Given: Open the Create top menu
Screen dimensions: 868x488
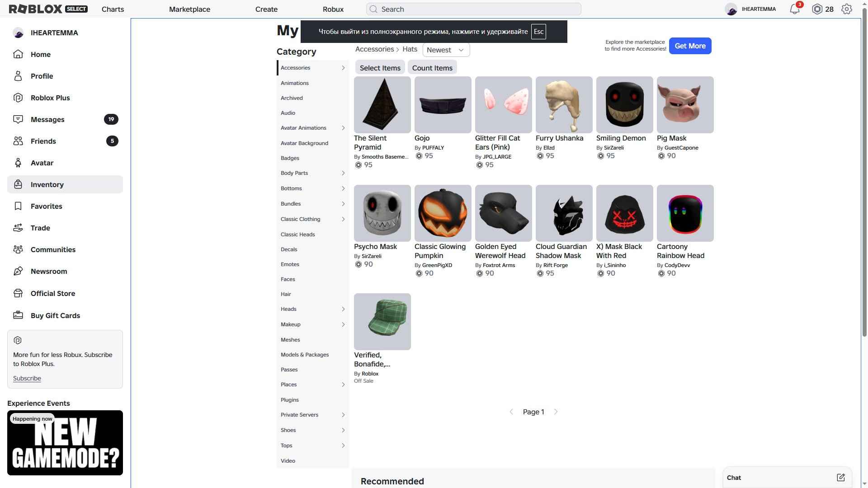Looking at the screenshot, I should (x=266, y=9).
